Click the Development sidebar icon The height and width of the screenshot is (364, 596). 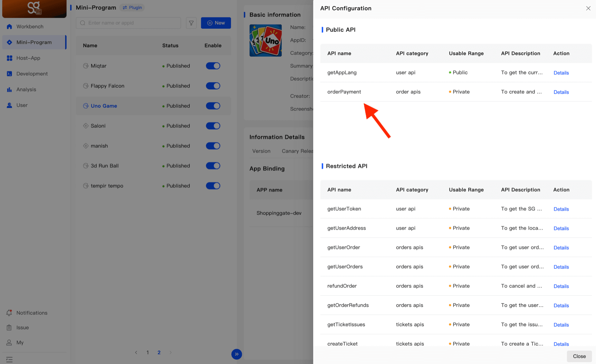point(9,74)
